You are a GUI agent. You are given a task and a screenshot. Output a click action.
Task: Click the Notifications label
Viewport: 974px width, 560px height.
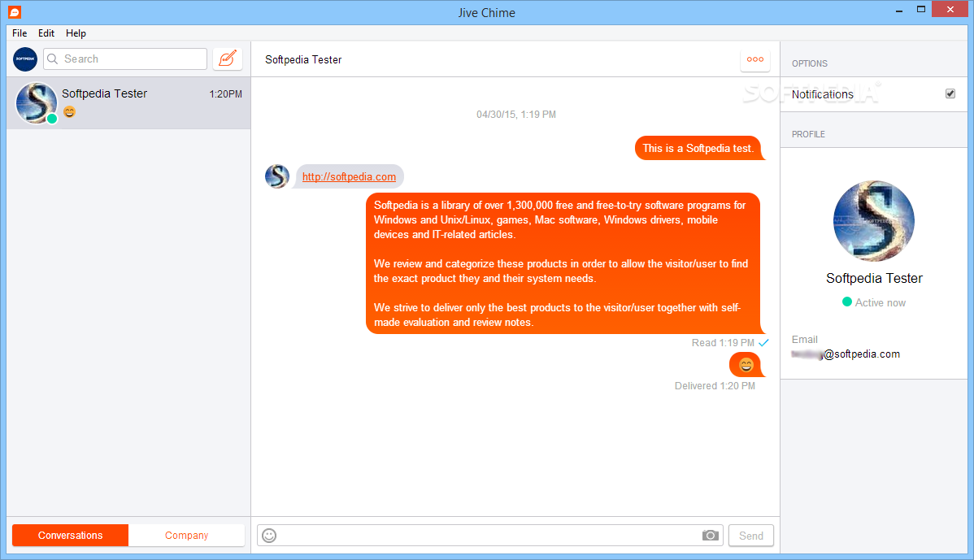point(823,94)
